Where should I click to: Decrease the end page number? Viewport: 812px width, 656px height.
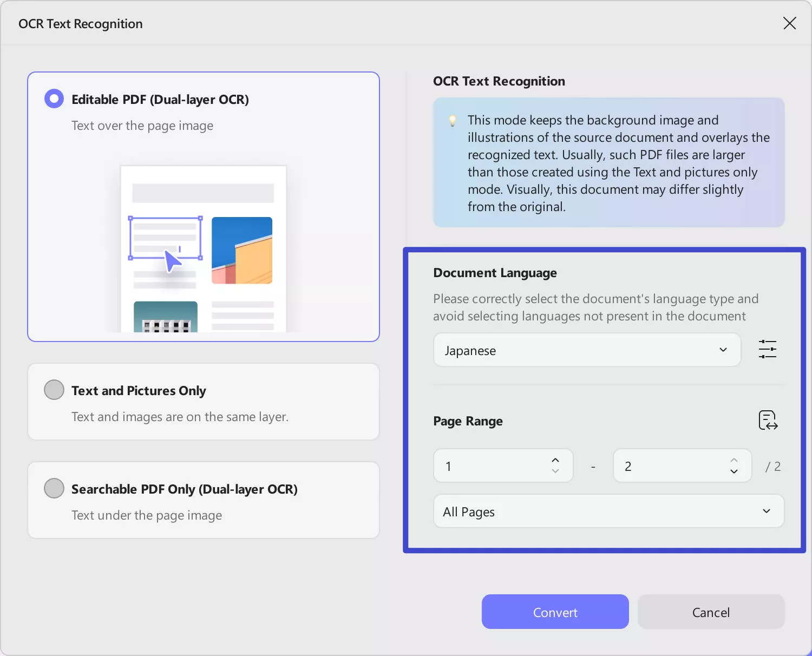(734, 471)
